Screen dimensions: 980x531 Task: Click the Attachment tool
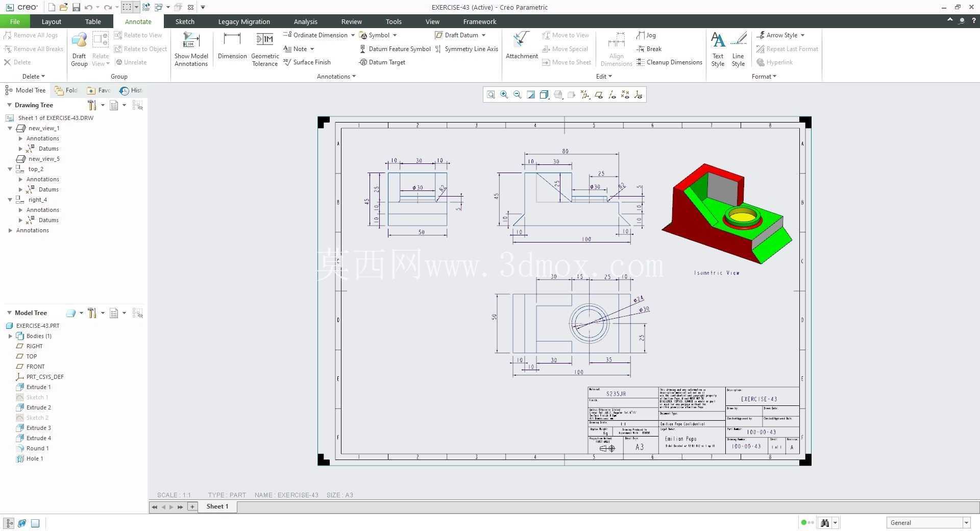pos(522,46)
